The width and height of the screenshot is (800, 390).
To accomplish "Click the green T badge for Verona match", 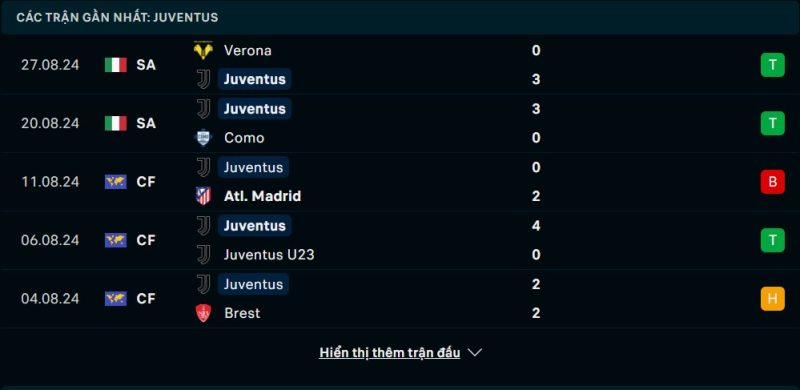I will pyautogui.click(x=772, y=65).
